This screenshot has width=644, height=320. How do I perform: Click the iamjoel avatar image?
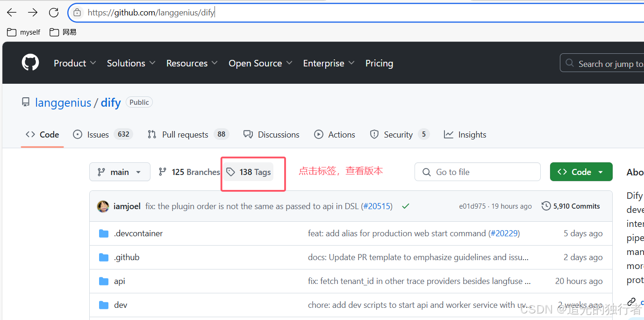point(103,206)
